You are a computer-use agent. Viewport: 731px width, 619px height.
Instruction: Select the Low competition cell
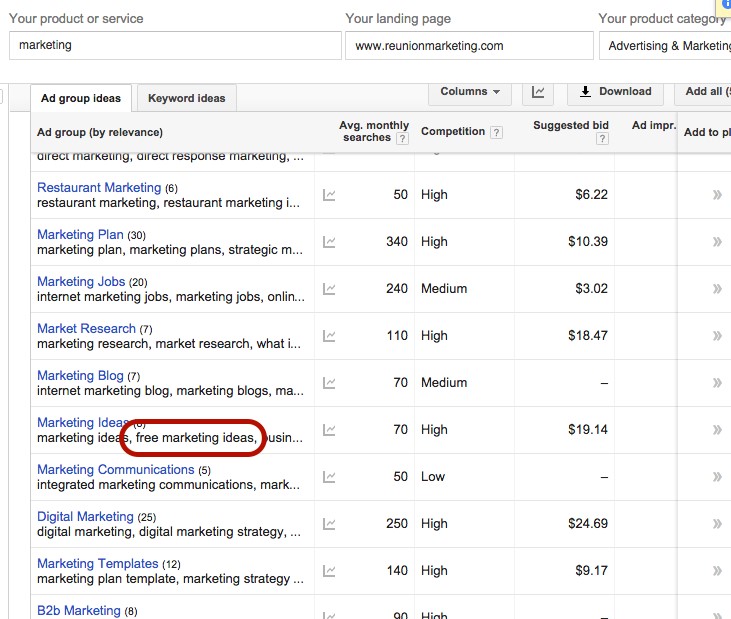433,477
